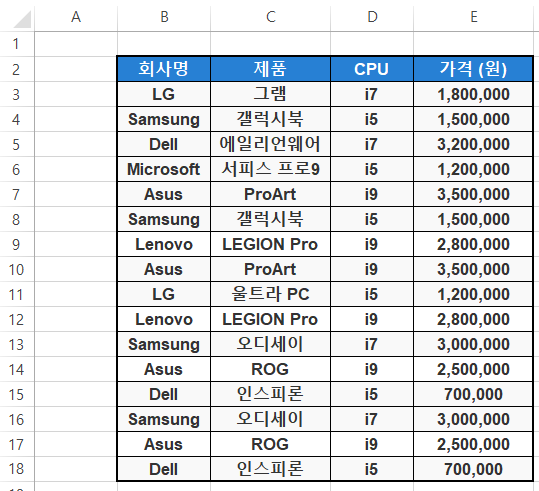Image resolution: width=539 pixels, height=491 pixels.
Task: Select the Dell cell in row 18
Action: coord(164,469)
